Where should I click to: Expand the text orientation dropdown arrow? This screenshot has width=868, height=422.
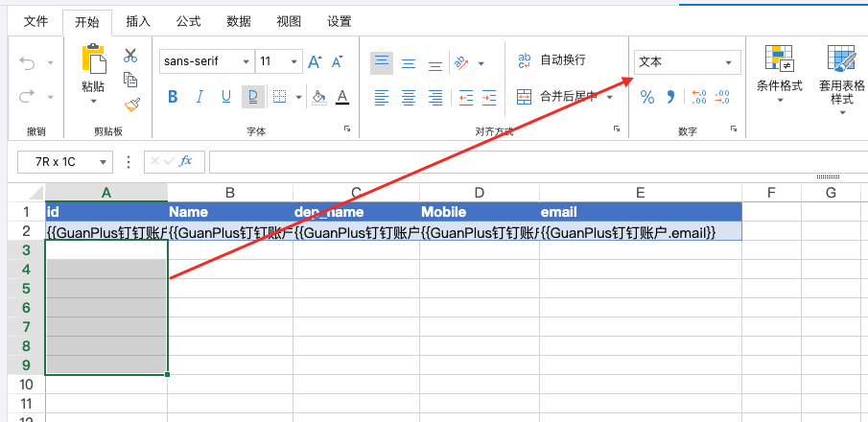481,63
